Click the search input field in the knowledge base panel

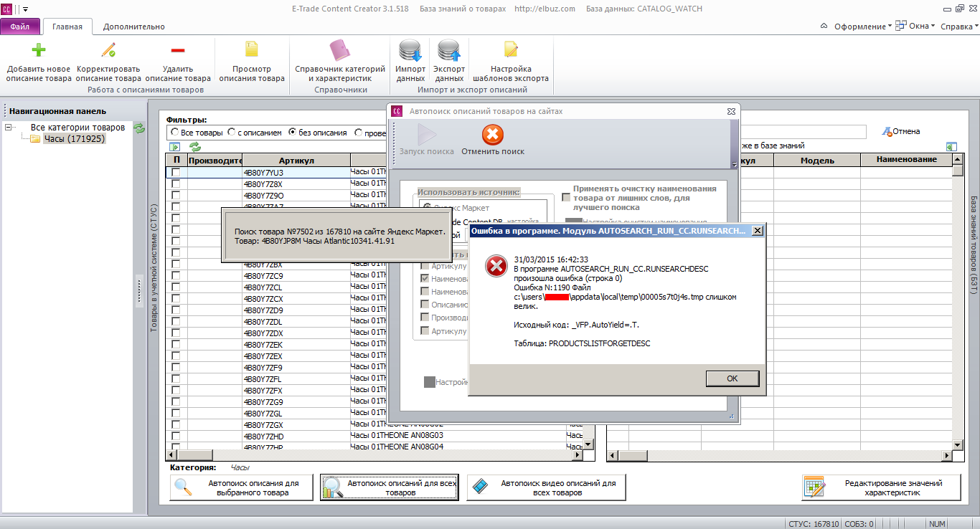(802, 132)
